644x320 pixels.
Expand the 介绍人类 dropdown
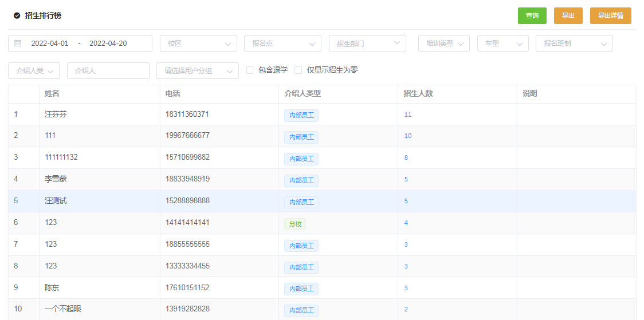coord(34,70)
